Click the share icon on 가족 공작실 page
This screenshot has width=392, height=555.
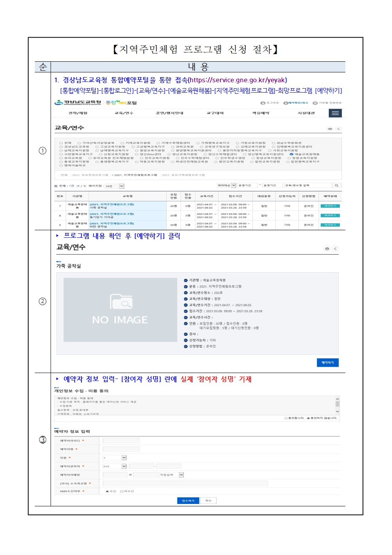pyautogui.click(x=335, y=248)
